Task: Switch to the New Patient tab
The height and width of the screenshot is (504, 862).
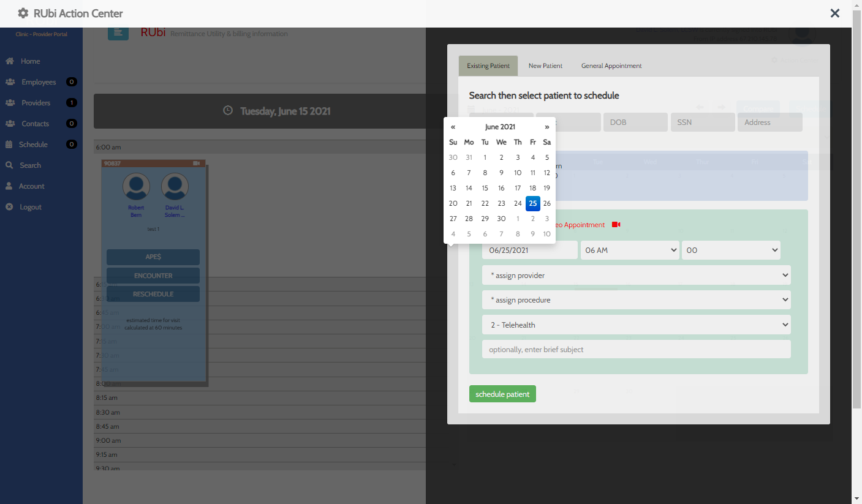Action: [x=545, y=66]
